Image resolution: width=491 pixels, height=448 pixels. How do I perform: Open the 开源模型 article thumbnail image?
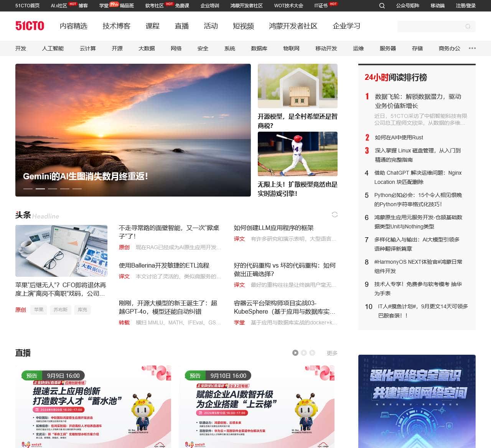(x=298, y=86)
